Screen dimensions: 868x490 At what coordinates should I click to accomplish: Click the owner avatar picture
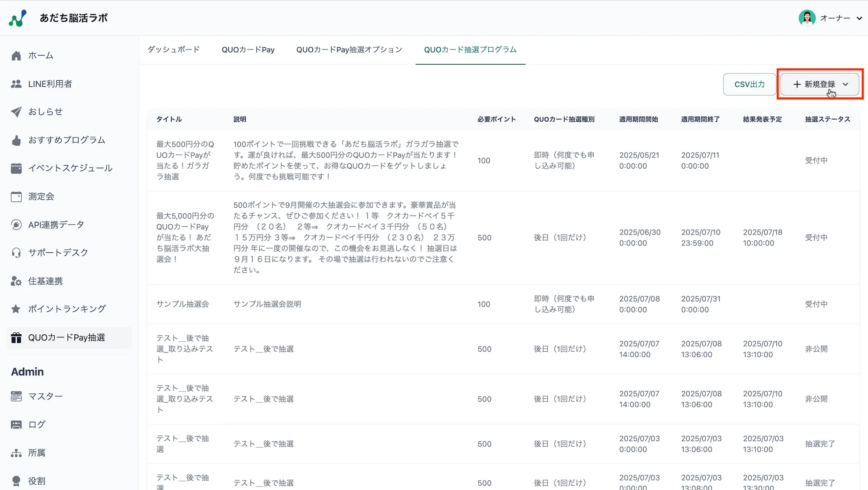tap(807, 18)
